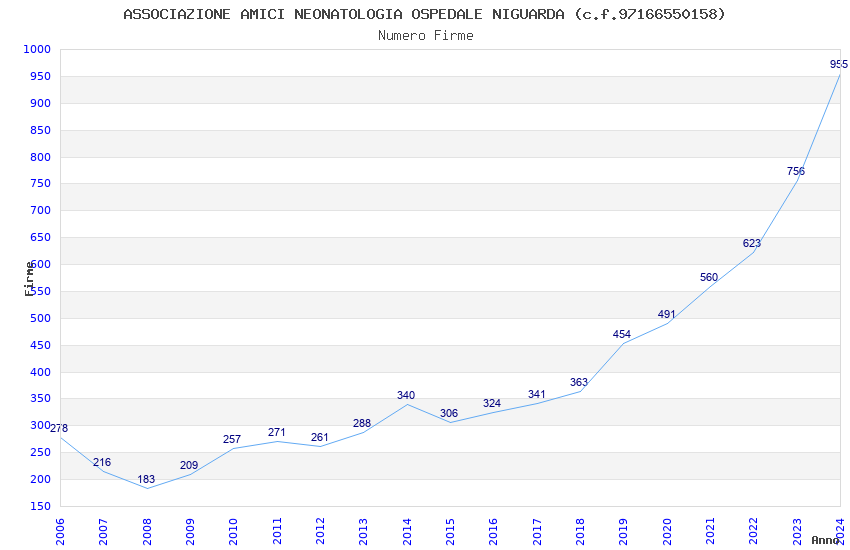Screen dimensions: 850x550
Task: Click the 2006 x-axis year label
Action: pos(60,532)
